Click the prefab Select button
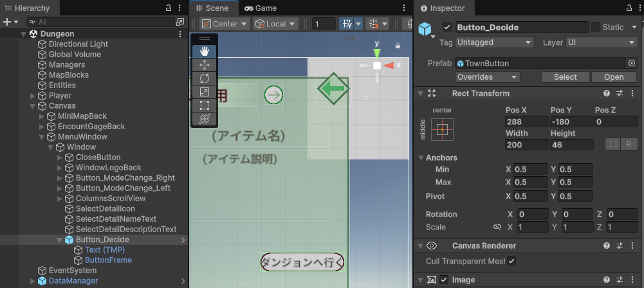Screen dimensions: 644x288 pos(566,77)
